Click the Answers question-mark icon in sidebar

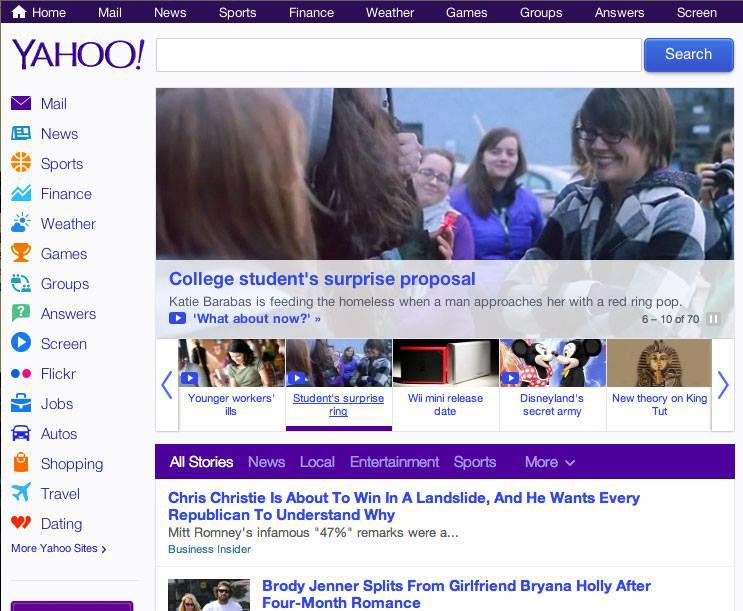click(21, 313)
